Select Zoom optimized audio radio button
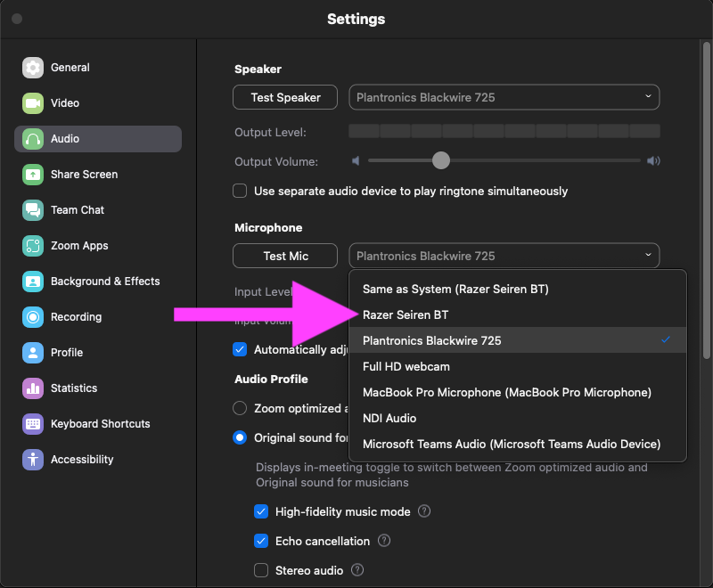 (x=240, y=408)
